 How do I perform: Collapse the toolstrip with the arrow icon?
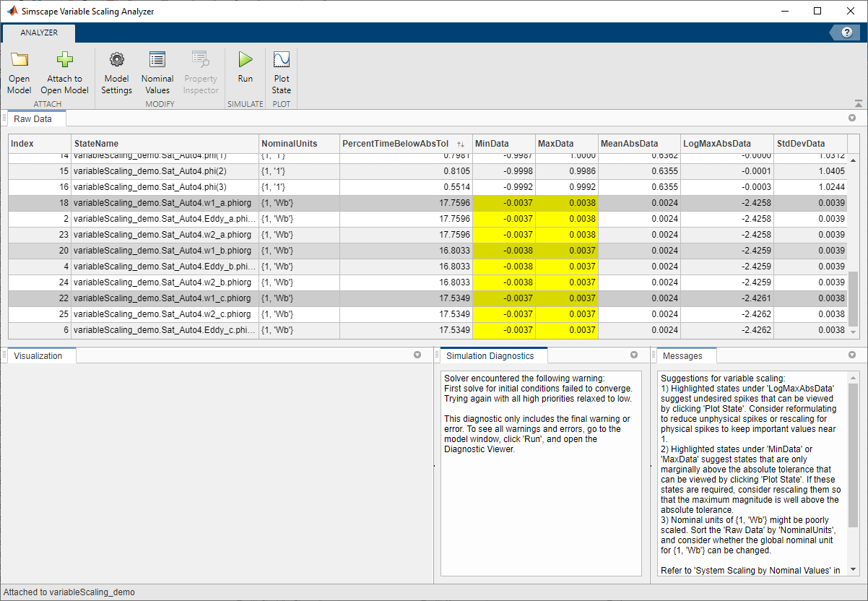(858, 104)
